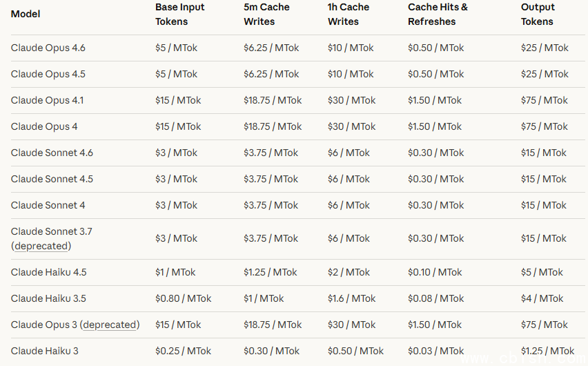588x366 pixels.
Task: Click the $1.6 / MTok 1h cache write price
Action: pos(351,298)
